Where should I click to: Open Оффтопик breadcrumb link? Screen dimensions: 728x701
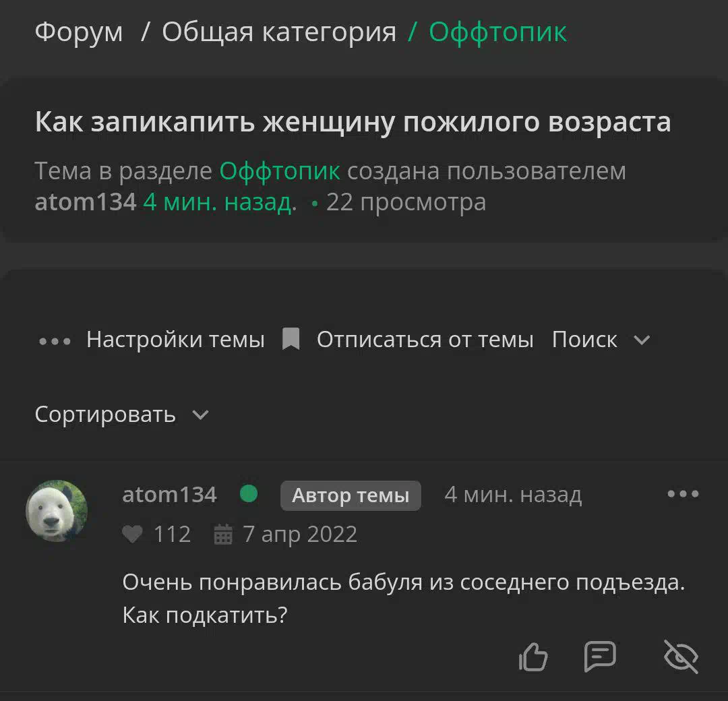[497, 32]
